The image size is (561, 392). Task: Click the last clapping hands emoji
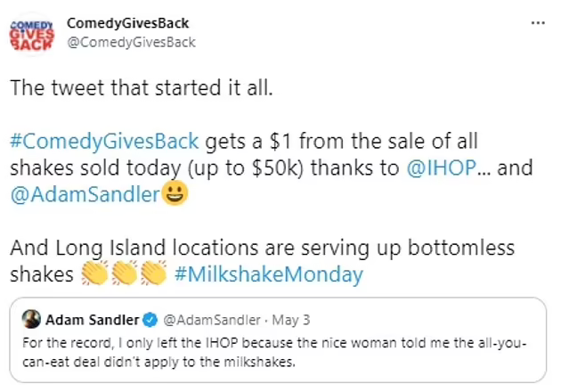pyautogui.click(x=151, y=273)
